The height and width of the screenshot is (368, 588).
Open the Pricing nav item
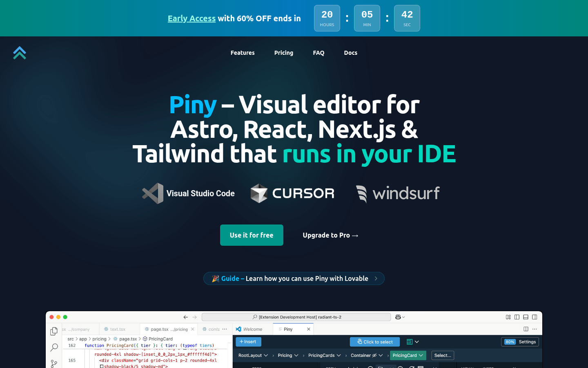coord(284,53)
